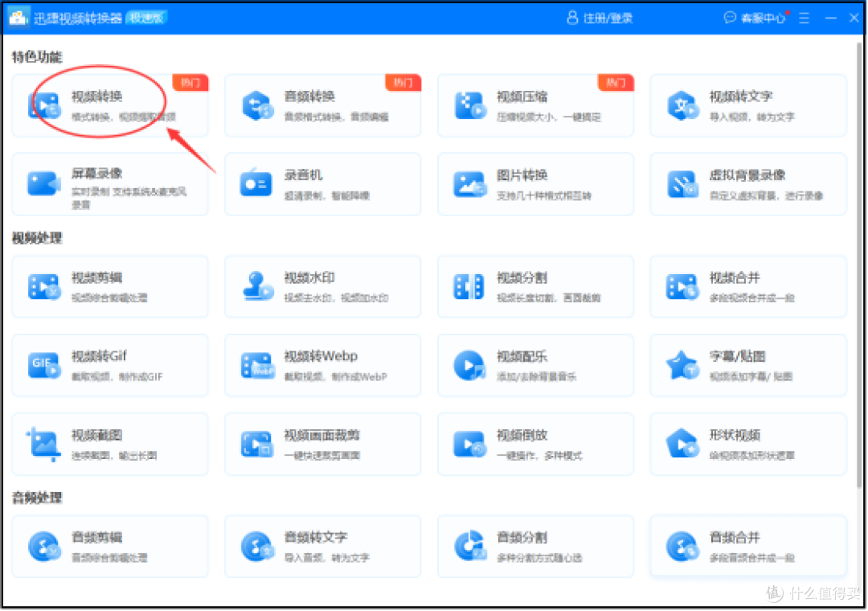Minimize the video converter window
The image size is (868, 611).
click(x=831, y=18)
